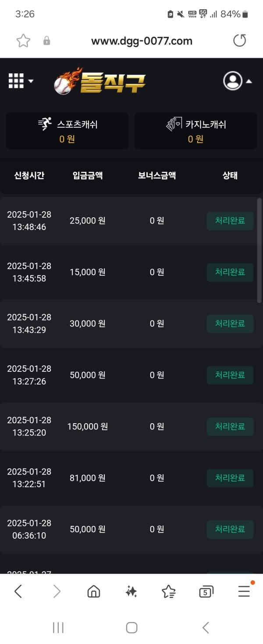Open the browser tabs showing 5

point(206,591)
